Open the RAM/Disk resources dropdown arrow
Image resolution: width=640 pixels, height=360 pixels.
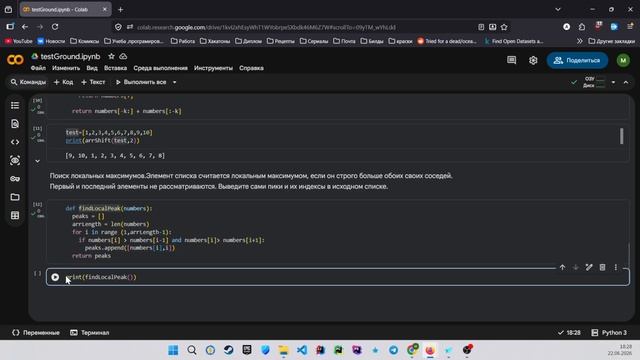point(613,82)
